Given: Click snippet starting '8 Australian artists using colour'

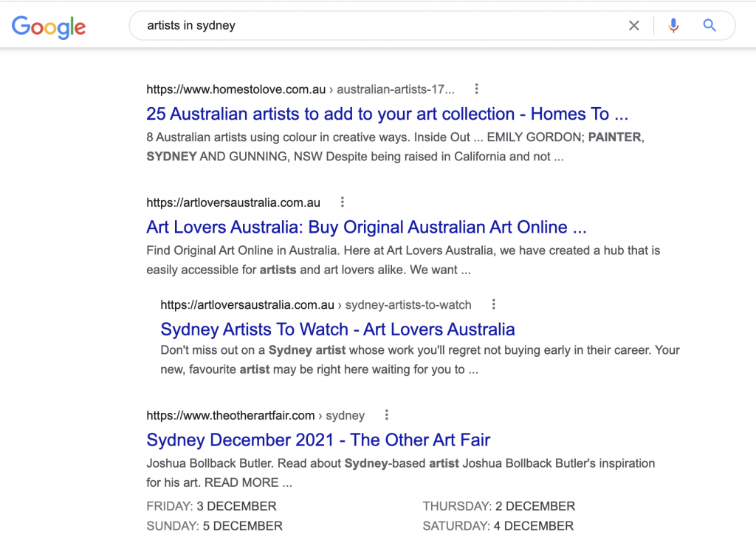Looking at the screenshot, I should [396, 146].
